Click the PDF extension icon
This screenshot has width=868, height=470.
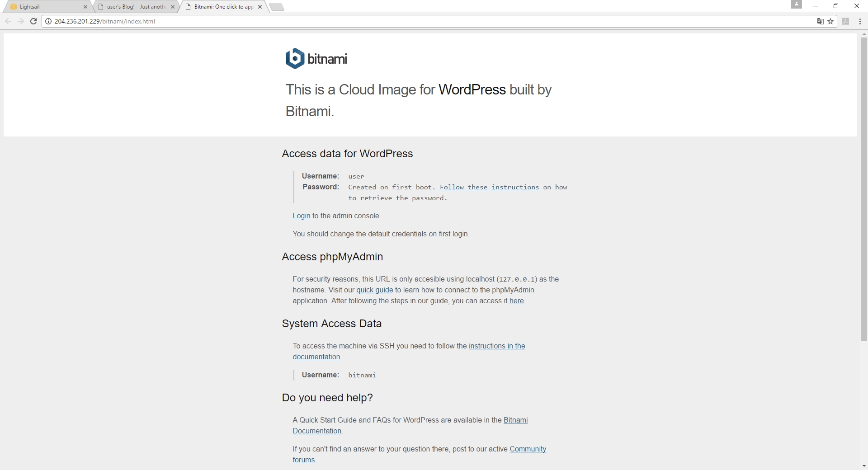click(845, 21)
